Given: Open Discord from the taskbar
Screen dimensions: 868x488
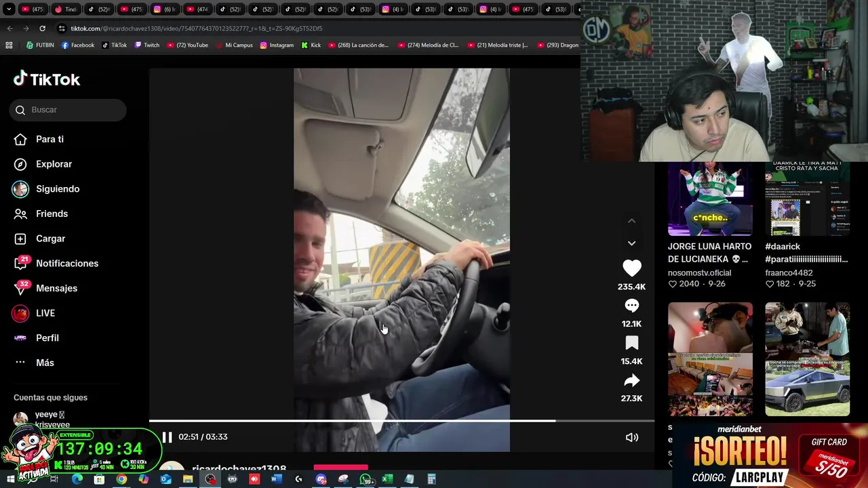Looking at the screenshot, I should (321, 479).
